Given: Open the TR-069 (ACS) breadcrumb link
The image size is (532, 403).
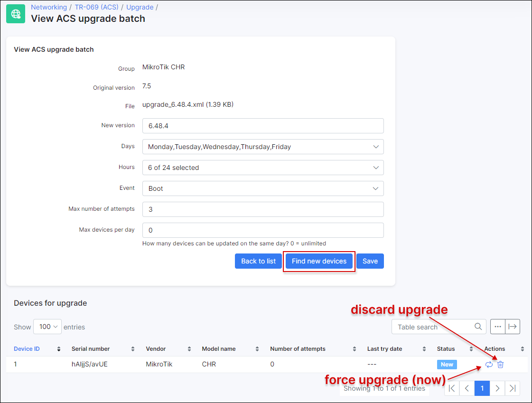Looking at the screenshot, I should pos(96,7).
